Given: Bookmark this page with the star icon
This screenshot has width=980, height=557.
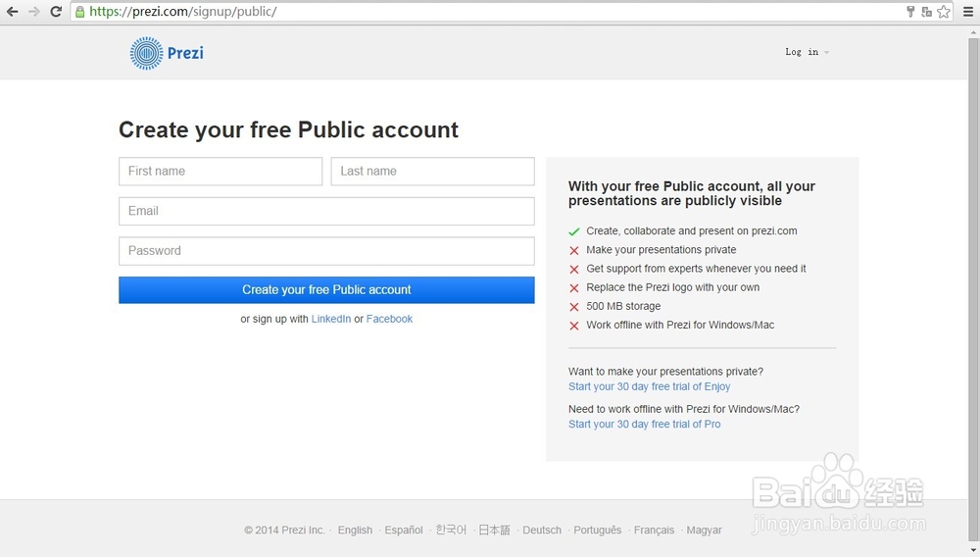Looking at the screenshot, I should tap(944, 11).
